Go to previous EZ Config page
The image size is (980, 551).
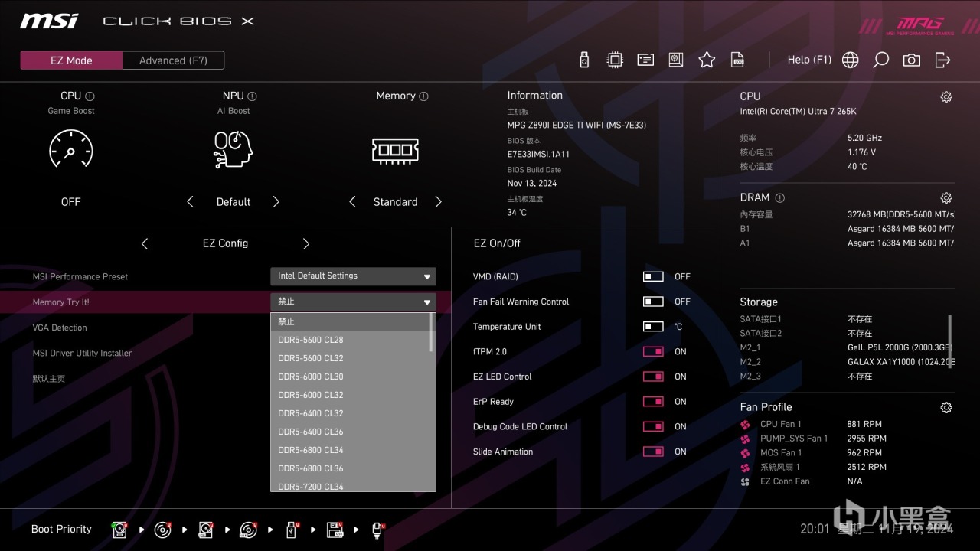coord(145,243)
